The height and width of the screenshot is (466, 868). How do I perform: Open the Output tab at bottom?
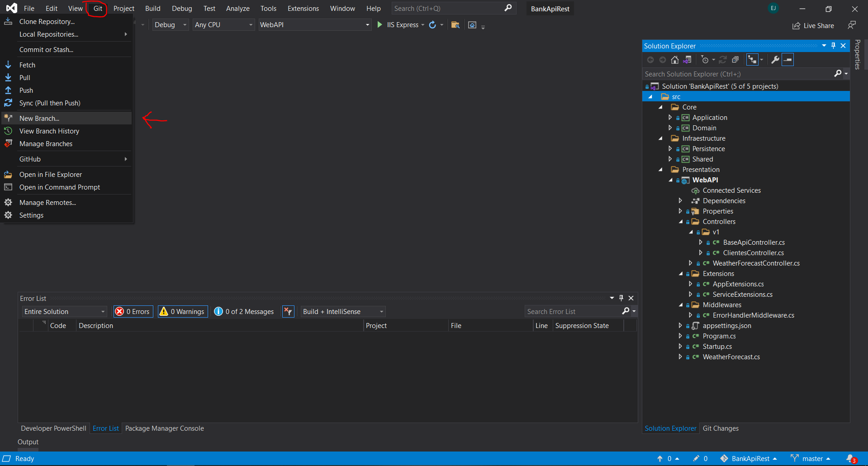click(28, 442)
